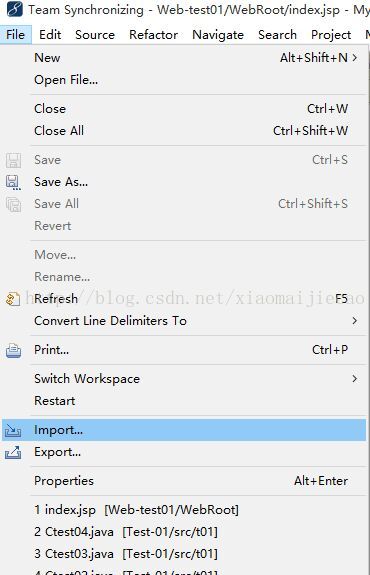Expand the New submenu arrow
Viewport: 370px width, 575px height.
tap(355, 58)
